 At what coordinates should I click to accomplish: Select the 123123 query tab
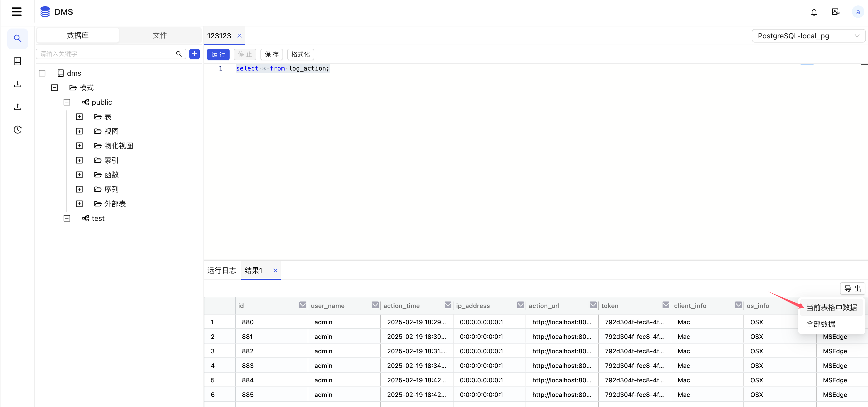pos(219,36)
